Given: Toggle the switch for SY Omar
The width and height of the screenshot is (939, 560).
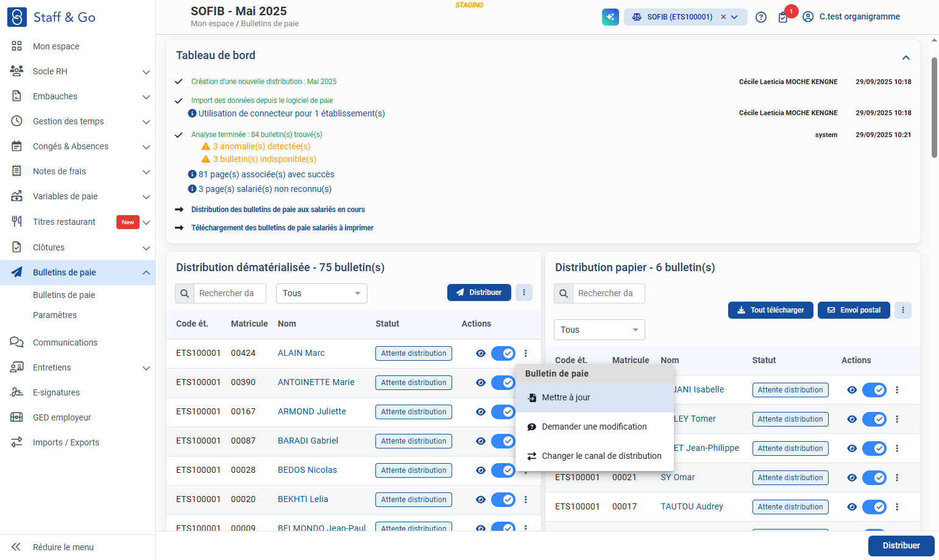Looking at the screenshot, I should point(874,478).
